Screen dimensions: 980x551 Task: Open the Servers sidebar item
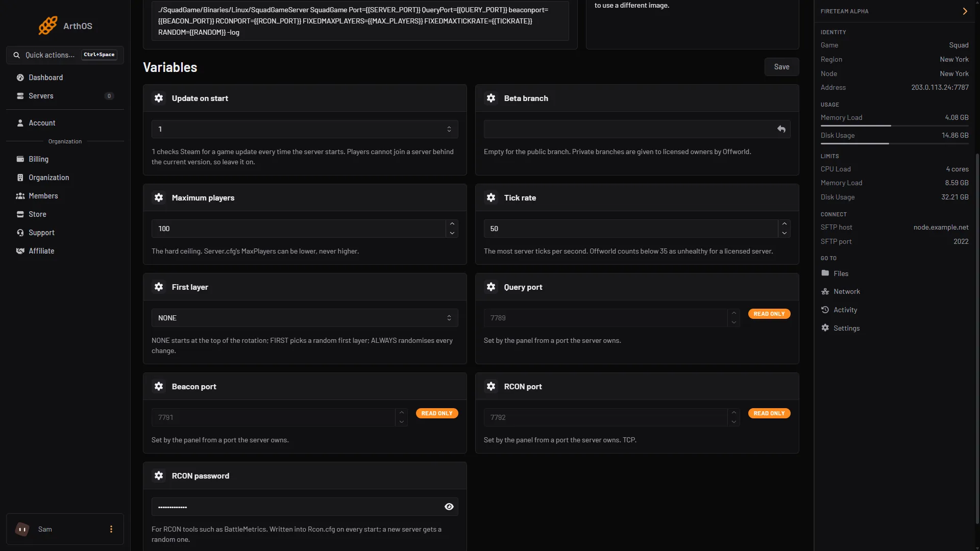coord(65,96)
